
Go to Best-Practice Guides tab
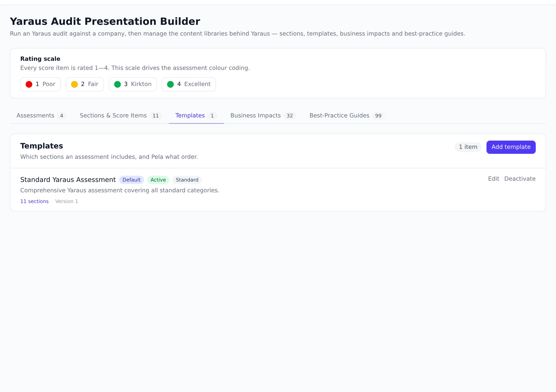[347, 116]
